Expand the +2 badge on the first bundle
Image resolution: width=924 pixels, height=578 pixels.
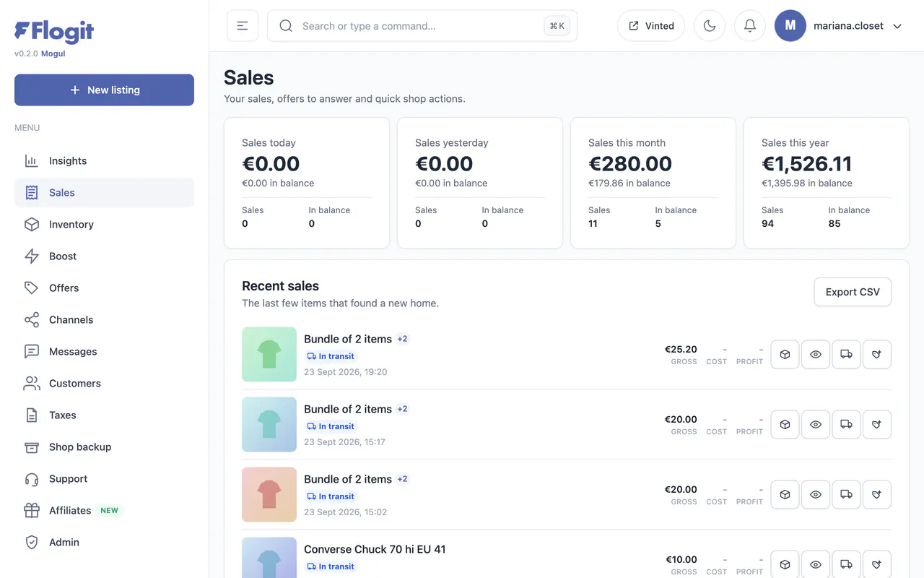coord(403,339)
